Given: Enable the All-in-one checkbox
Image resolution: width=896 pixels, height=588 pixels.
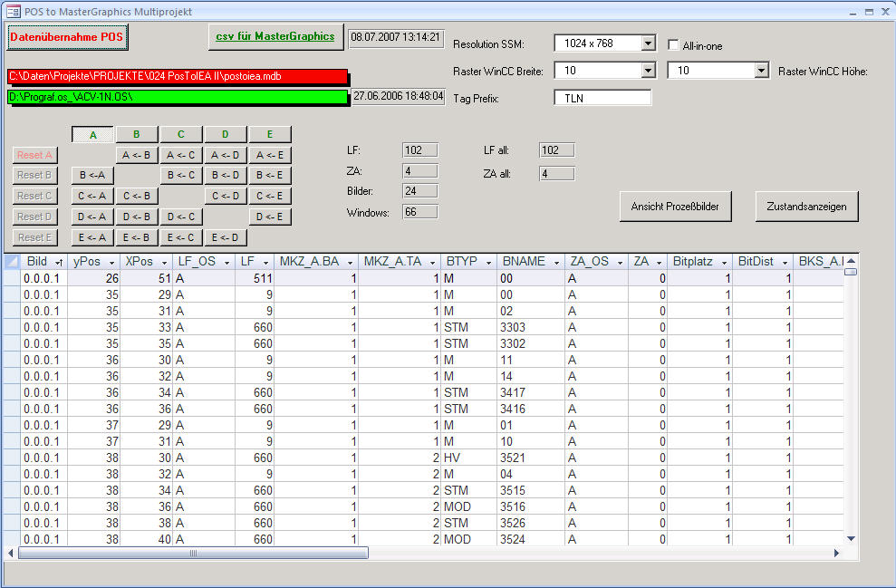Looking at the screenshot, I should [x=673, y=44].
